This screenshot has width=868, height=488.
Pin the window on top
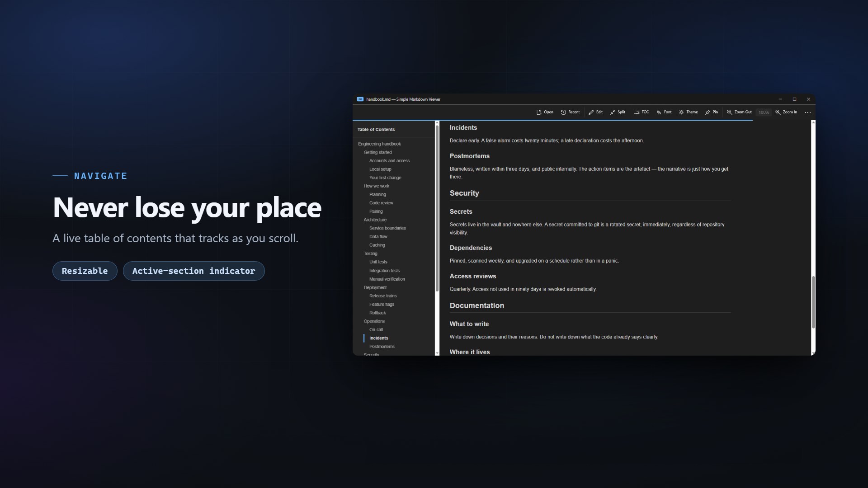[x=712, y=112]
